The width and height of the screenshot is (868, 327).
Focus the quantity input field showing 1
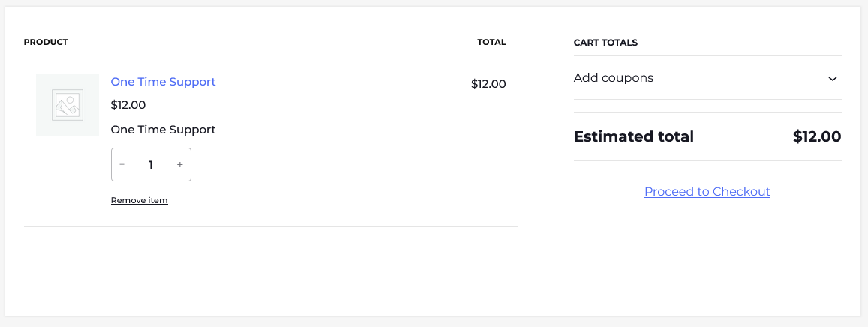click(x=151, y=165)
